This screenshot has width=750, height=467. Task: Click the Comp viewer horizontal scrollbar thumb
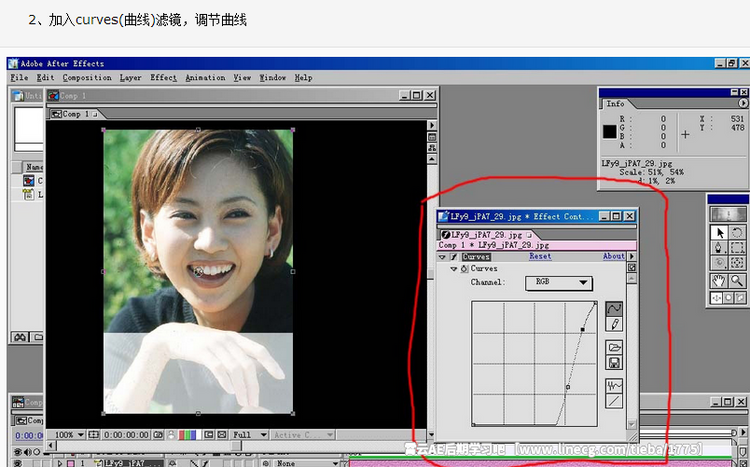click(x=236, y=445)
